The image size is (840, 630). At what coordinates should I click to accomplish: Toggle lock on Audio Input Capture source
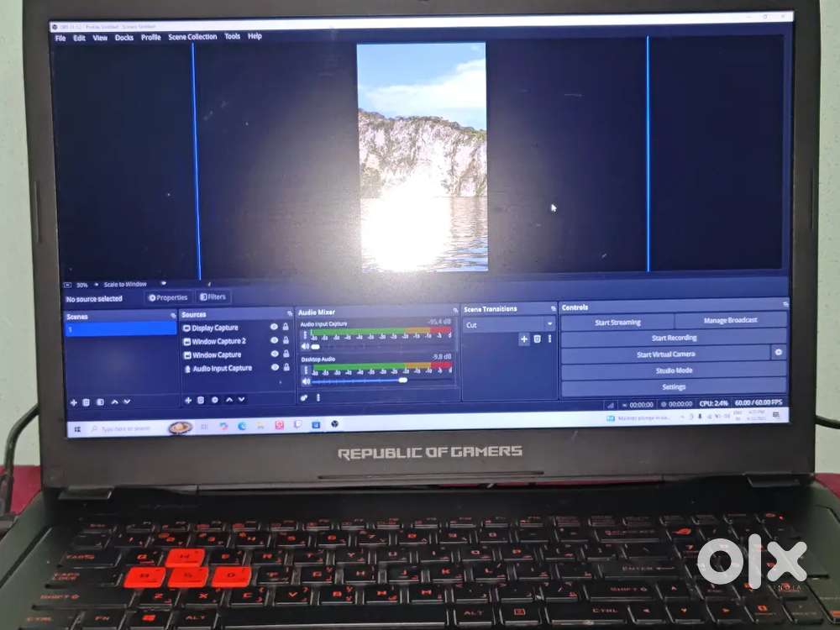(286, 368)
